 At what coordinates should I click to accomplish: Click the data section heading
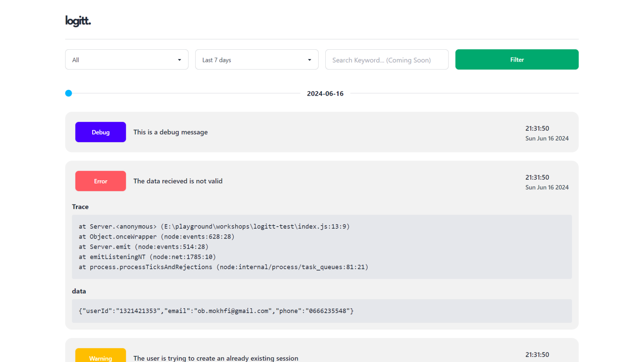pyautogui.click(x=79, y=291)
